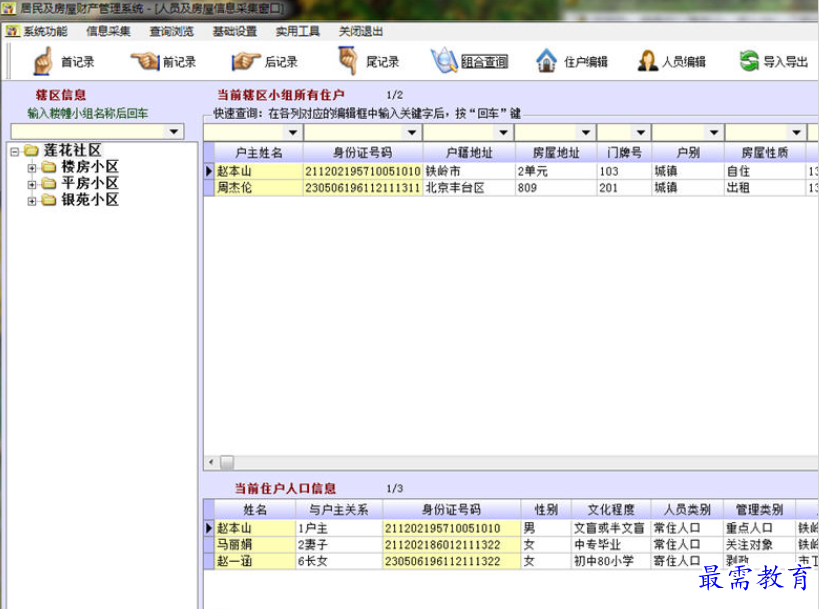Select the 周杰伦 household row
Screen dimensions: 820x609
pyautogui.click(x=236, y=188)
